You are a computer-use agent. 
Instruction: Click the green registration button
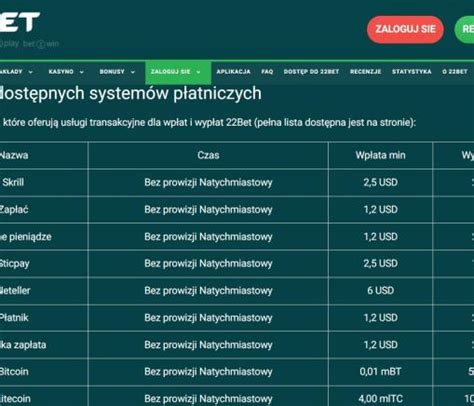pyautogui.click(x=465, y=29)
